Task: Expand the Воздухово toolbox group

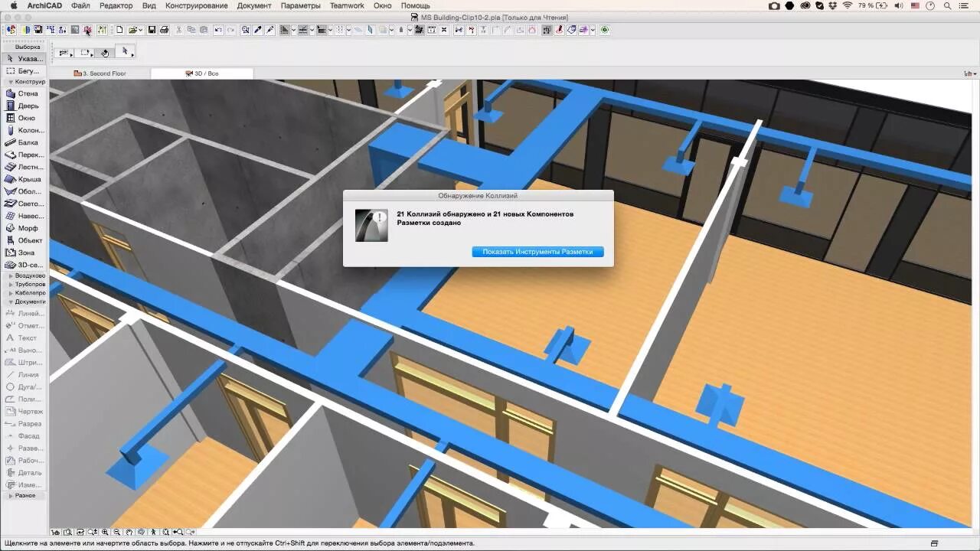Action: click(x=11, y=275)
